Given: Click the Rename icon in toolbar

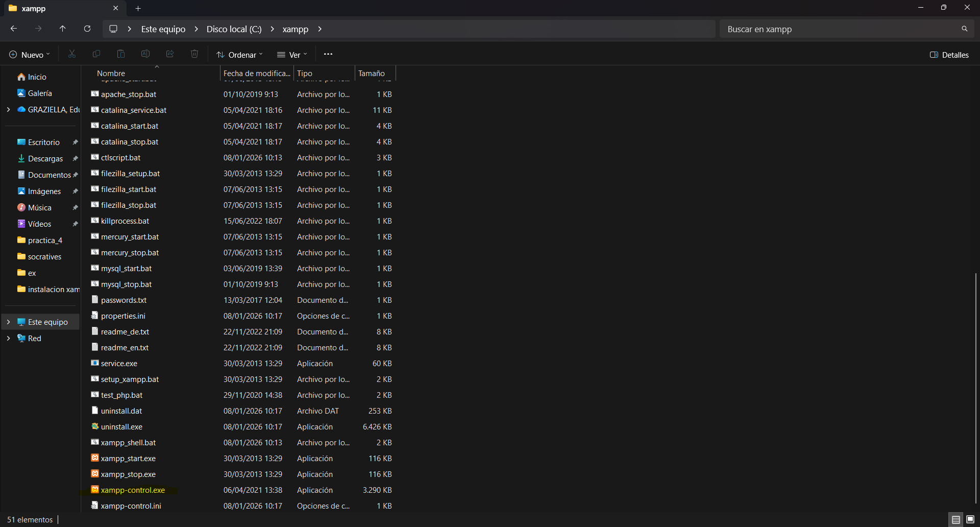Looking at the screenshot, I should [145, 54].
